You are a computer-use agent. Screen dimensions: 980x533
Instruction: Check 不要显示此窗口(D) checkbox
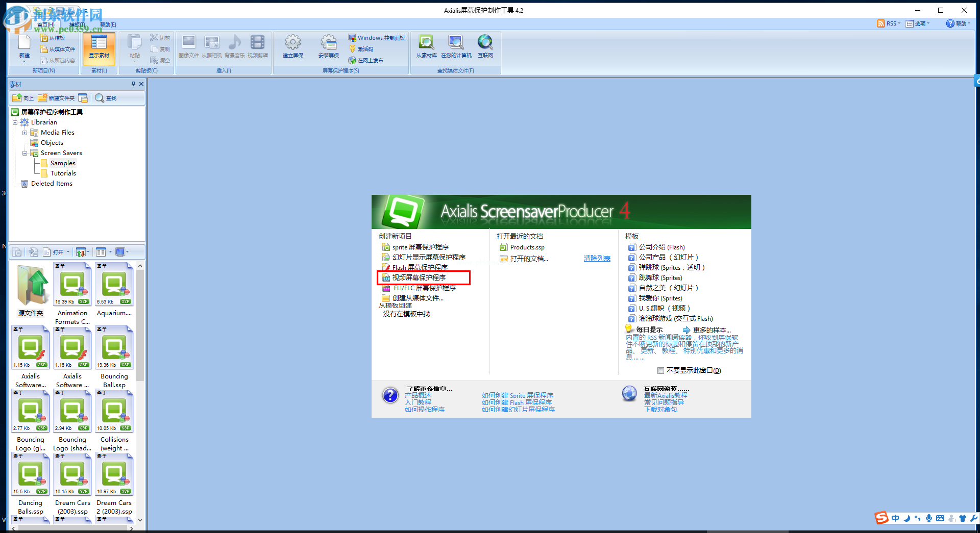[x=660, y=370]
